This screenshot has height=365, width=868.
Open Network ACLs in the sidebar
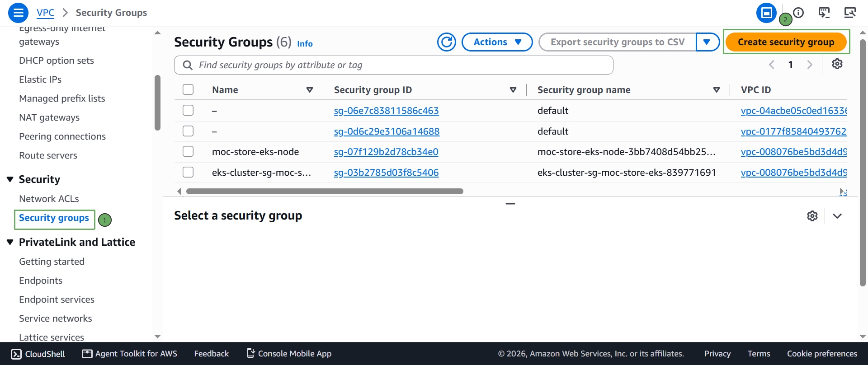49,199
